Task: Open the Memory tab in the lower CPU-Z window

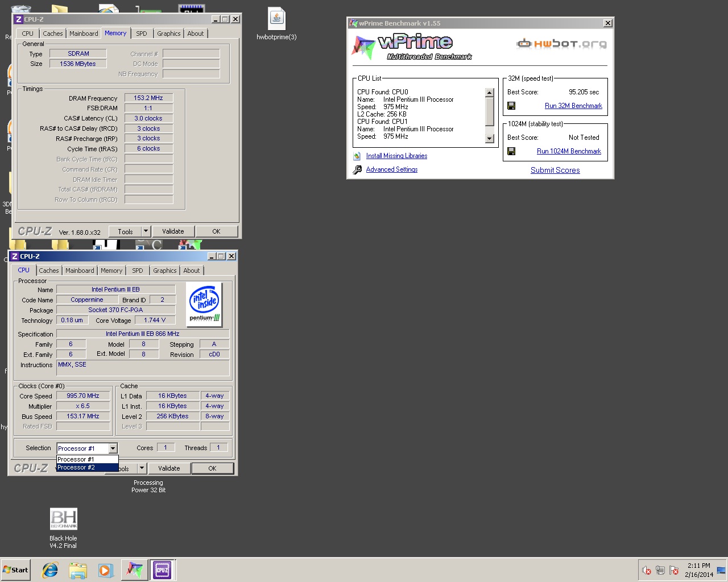Action: (x=111, y=271)
